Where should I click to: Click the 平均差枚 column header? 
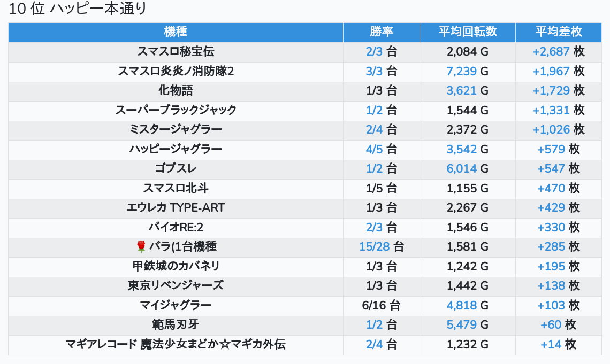559,32
